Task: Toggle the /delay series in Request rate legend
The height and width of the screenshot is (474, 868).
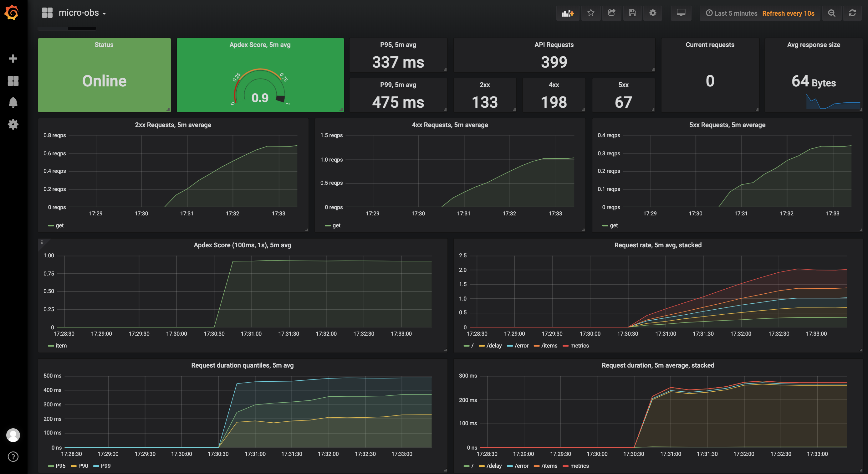Action: [x=494, y=346]
